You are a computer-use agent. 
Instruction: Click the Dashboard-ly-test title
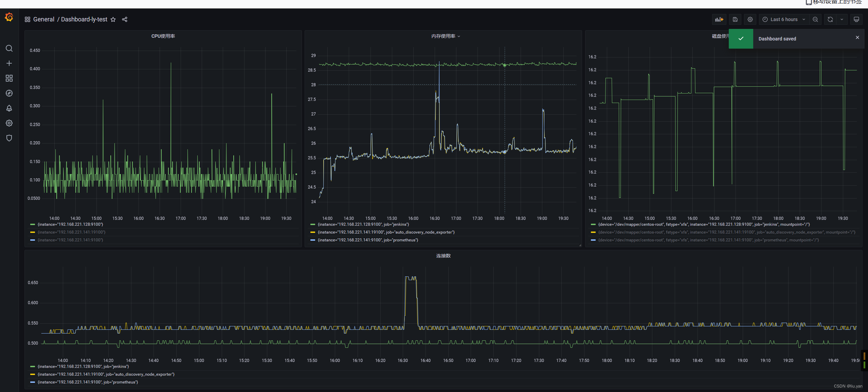(84, 19)
